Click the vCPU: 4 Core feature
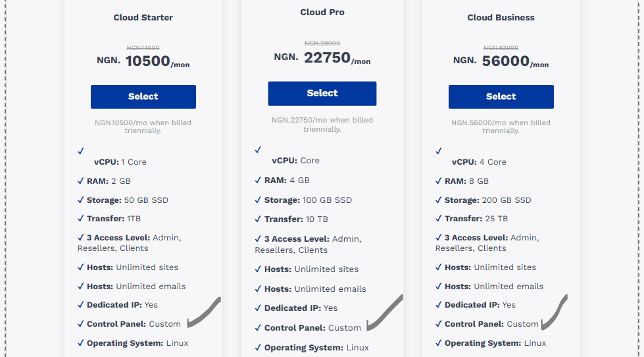Viewport: 644px width, 357px height. tap(479, 161)
